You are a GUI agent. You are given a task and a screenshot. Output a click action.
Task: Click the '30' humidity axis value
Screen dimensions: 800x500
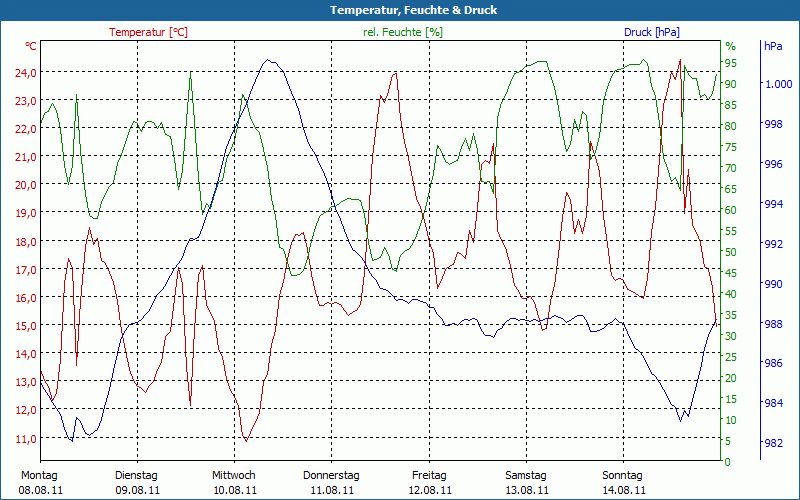(x=731, y=336)
